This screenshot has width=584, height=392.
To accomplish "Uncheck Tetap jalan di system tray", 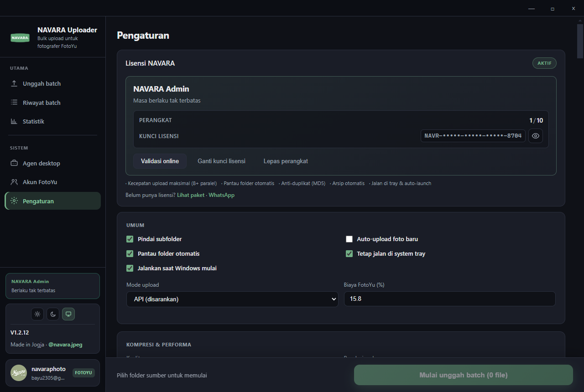I will click(x=349, y=253).
